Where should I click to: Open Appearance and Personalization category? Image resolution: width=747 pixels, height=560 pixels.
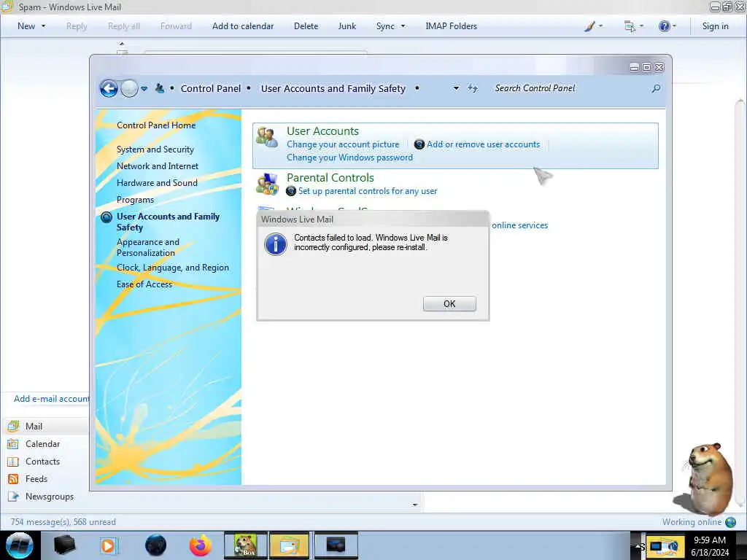[147, 247]
